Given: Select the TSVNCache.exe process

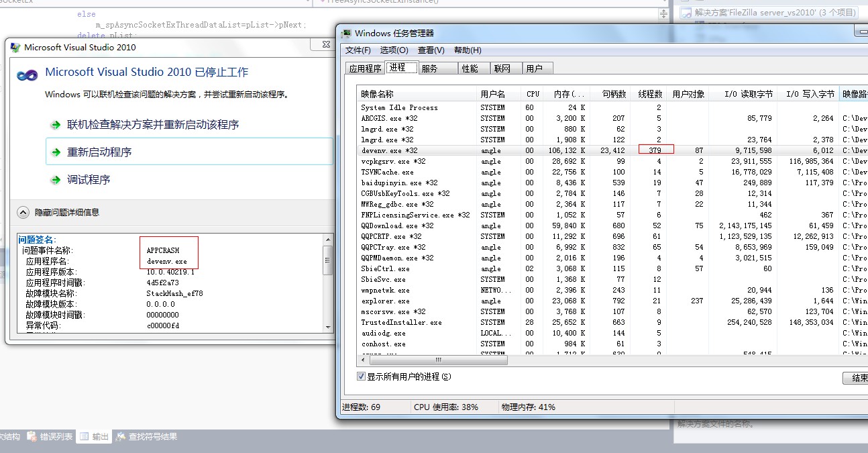Looking at the screenshot, I should click(612, 172).
